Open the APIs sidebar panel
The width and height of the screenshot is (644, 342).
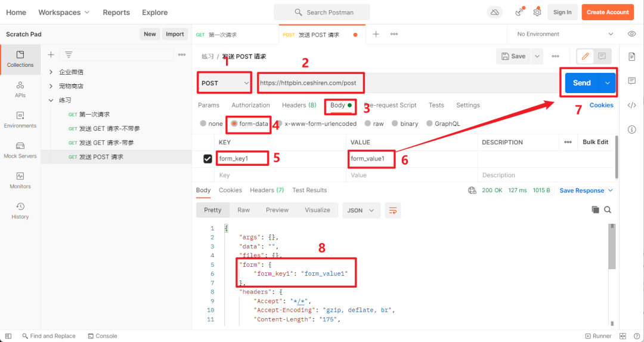coord(20,90)
